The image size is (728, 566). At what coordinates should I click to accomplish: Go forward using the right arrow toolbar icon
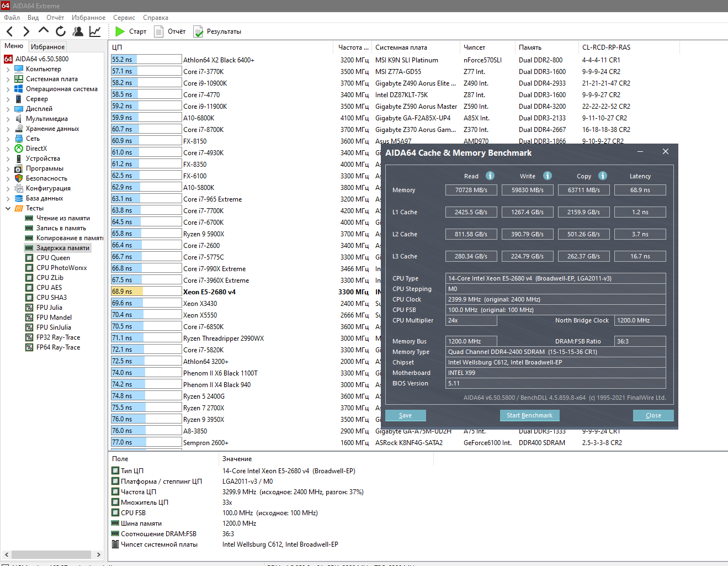click(26, 31)
